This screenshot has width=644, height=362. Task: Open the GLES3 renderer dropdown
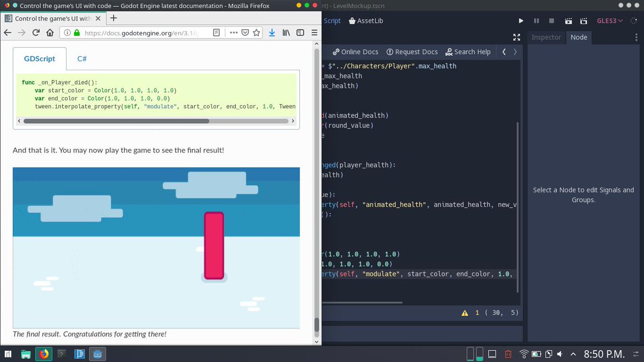click(x=610, y=21)
